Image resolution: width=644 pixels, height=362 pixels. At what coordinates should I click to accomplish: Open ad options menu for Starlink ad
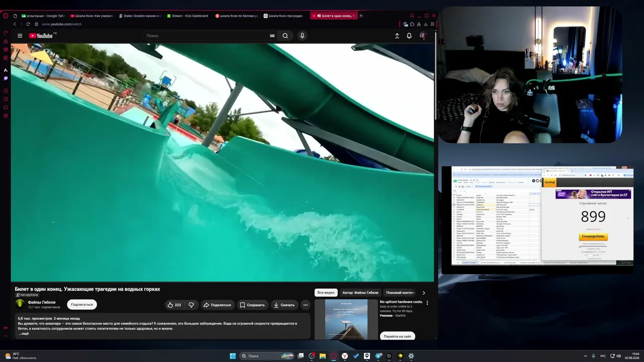click(427, 303)
